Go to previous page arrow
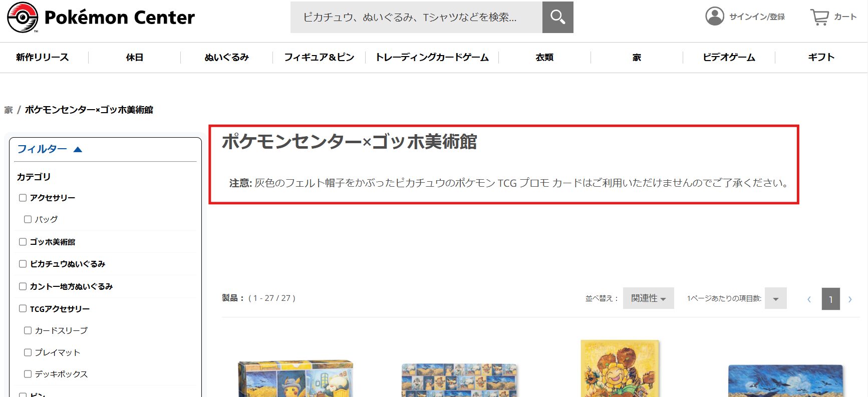 click(x=809, y=299)
